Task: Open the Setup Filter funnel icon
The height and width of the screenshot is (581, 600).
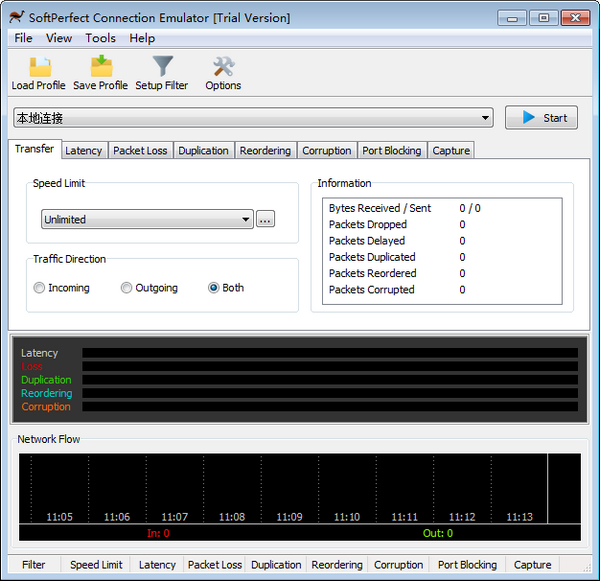Action: tap(163, 66)
